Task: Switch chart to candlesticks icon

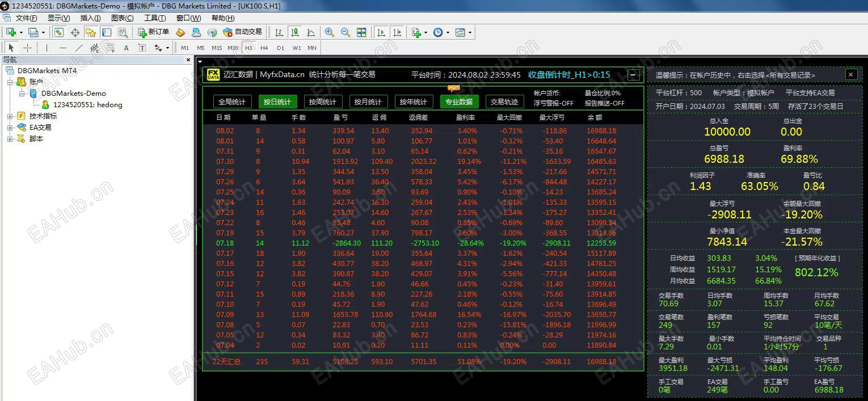Action: [x=295, y=32]
